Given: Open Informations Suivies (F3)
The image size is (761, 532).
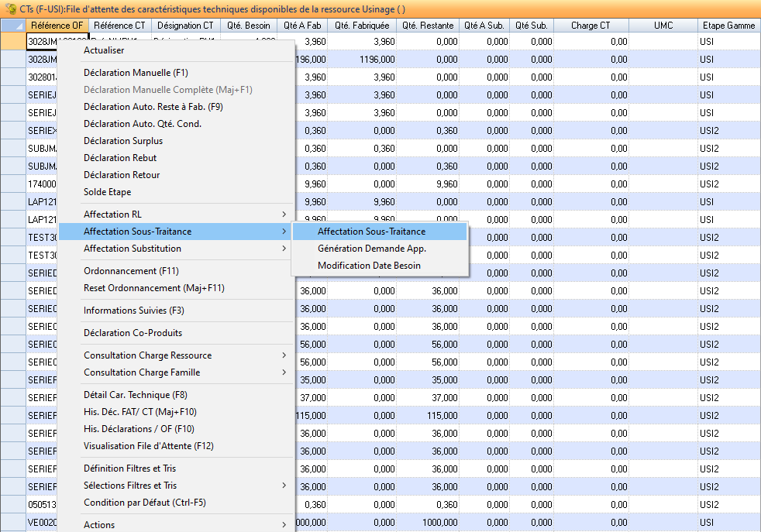Looking at the screenshot, I should click(133, 311).
